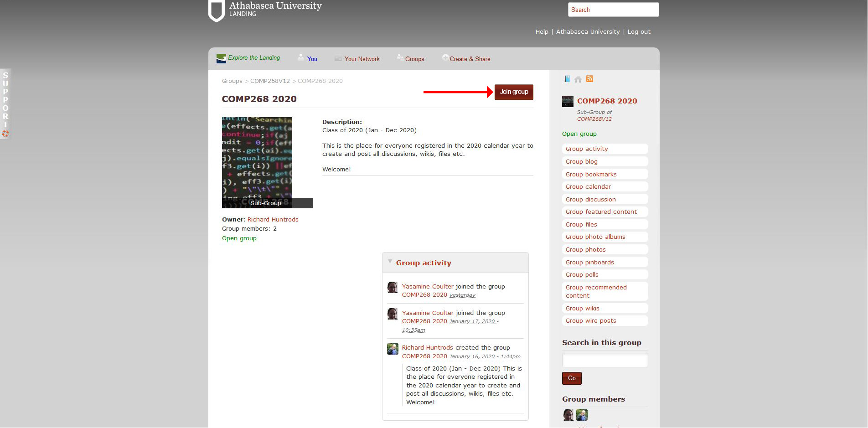The width and height of the screenshot is (868, 428).
Task: Open the Your Network menu item
Action: pos(362,59)
